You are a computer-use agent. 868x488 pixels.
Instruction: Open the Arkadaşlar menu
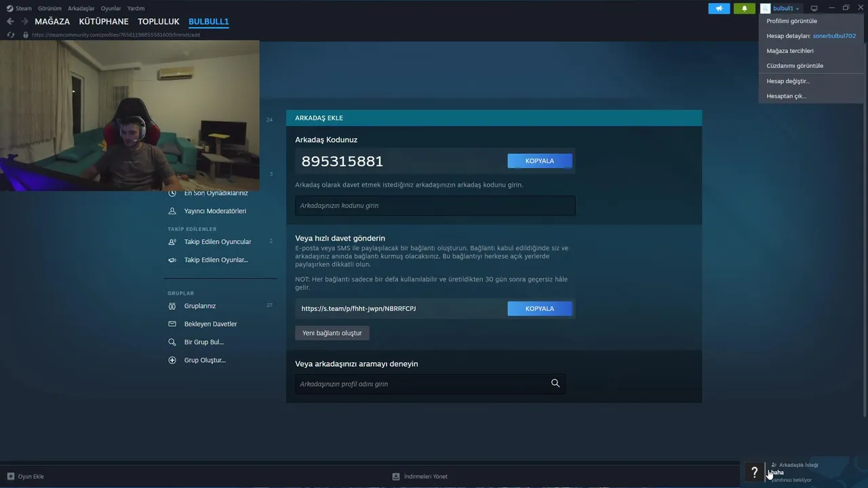[81, 8]
